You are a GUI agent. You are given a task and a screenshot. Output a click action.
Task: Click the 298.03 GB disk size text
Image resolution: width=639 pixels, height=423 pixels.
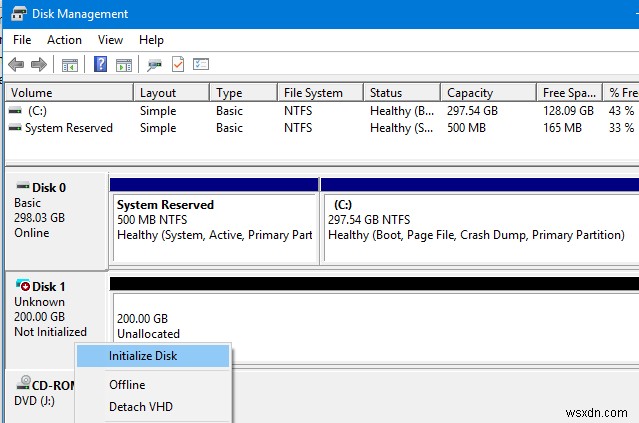[40, 218]
